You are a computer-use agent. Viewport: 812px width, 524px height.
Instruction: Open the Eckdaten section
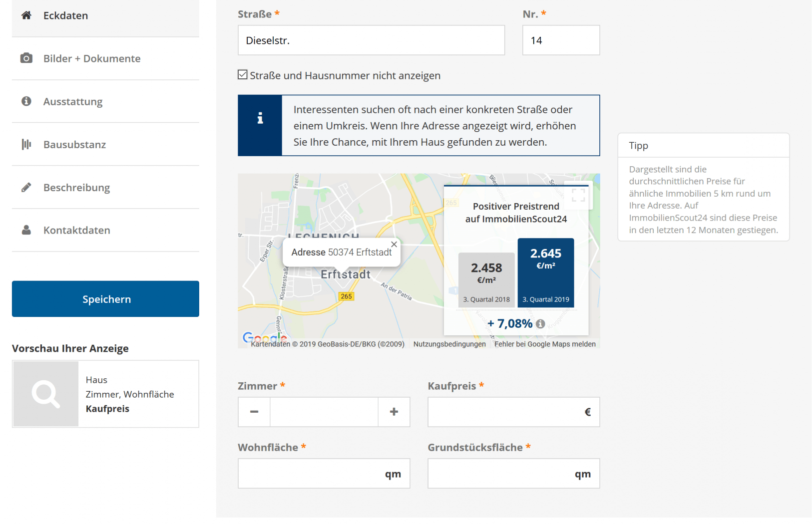(x=105, y=15)
